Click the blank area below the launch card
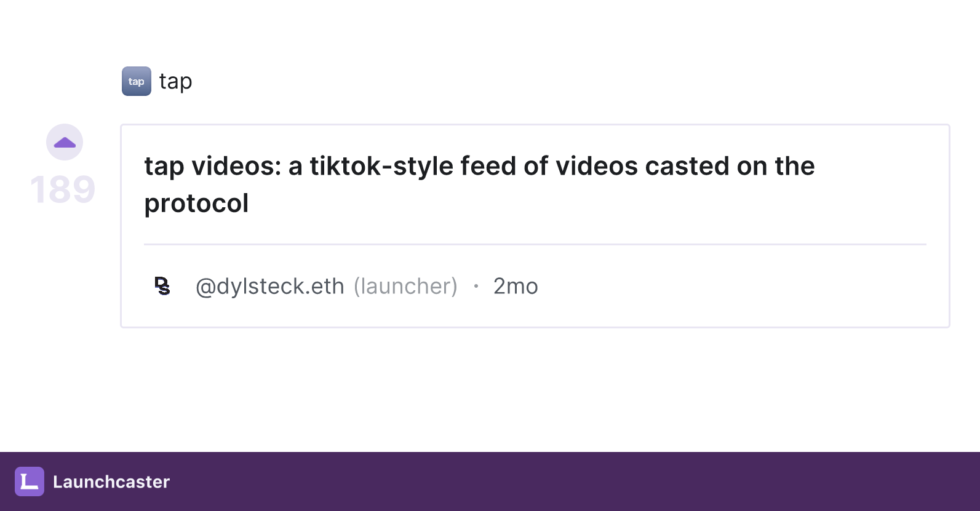980x511 pixels. pos(535,389)
